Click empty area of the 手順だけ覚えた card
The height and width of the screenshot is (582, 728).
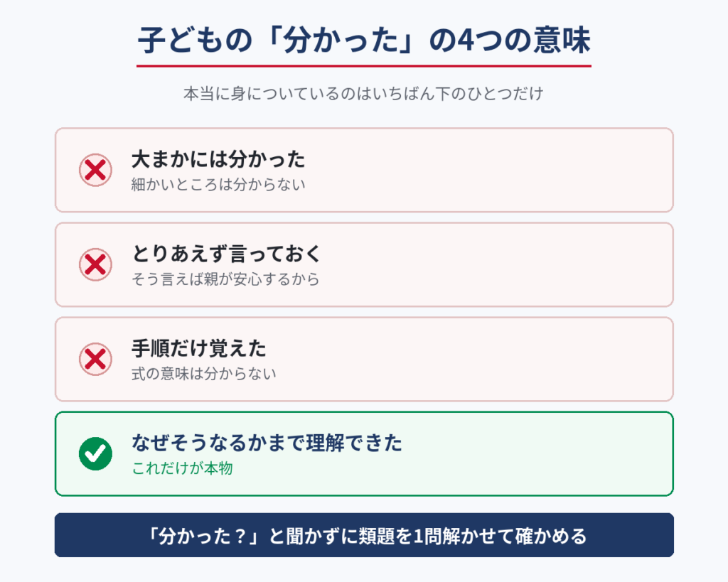coord(488,360)
